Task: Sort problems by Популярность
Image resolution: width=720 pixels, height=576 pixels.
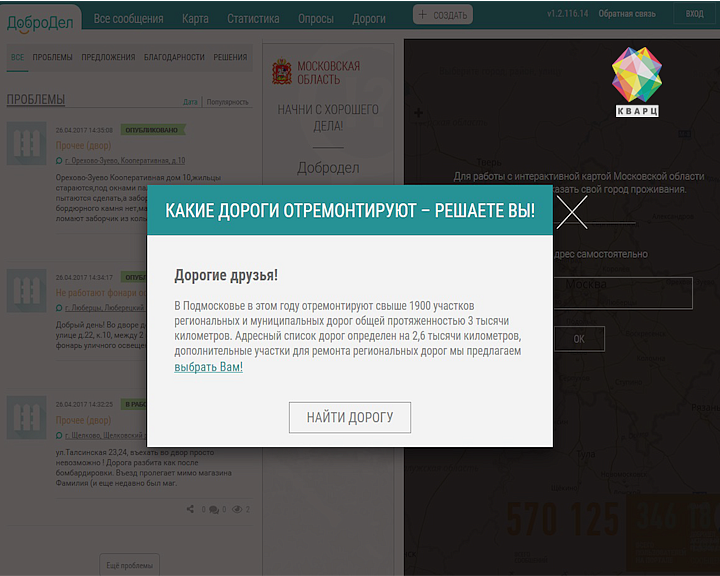Action: pyautogui.click(x=227, y=102)
